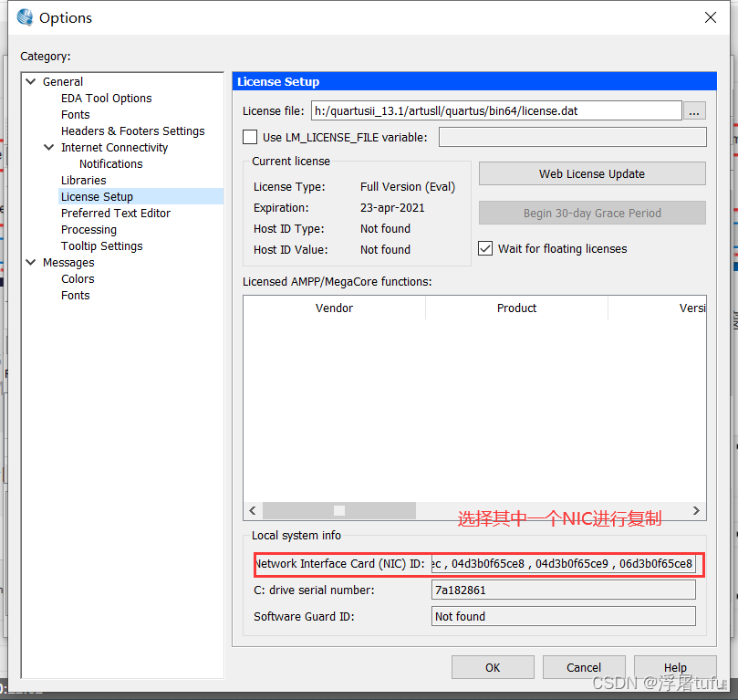Select Headers & Footers Settings
The height and width of the screenshot is (700, 738).
pos(132,131)
